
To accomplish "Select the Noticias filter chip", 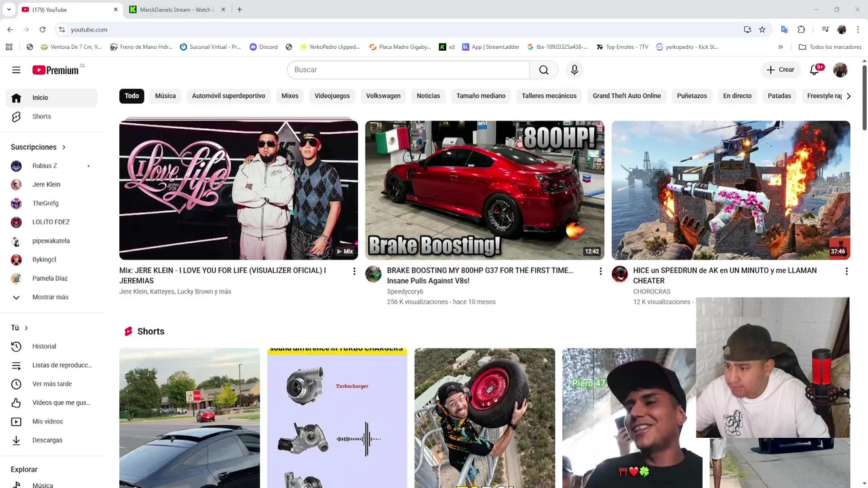I will [x=429, y=96].
